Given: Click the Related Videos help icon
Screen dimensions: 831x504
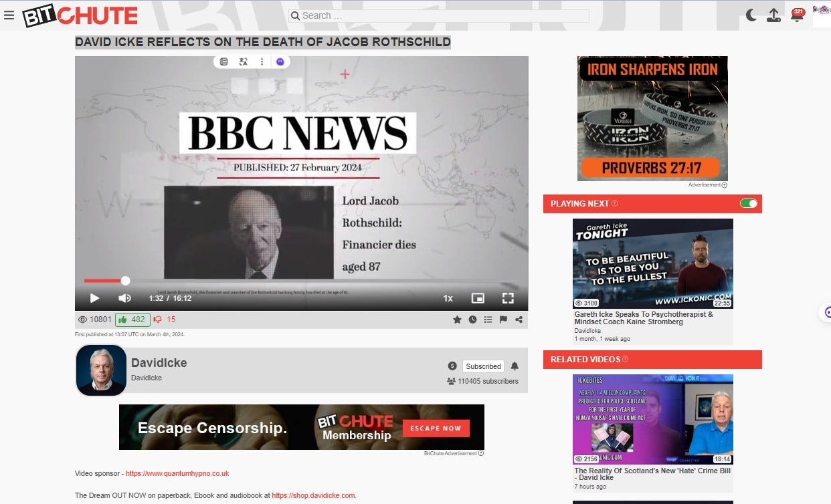Looking at the screenshot, I should (626, 359).
